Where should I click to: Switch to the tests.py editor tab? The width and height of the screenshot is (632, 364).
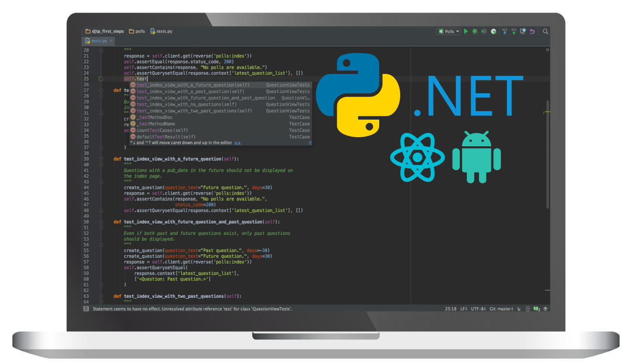(x=99, y=41)
